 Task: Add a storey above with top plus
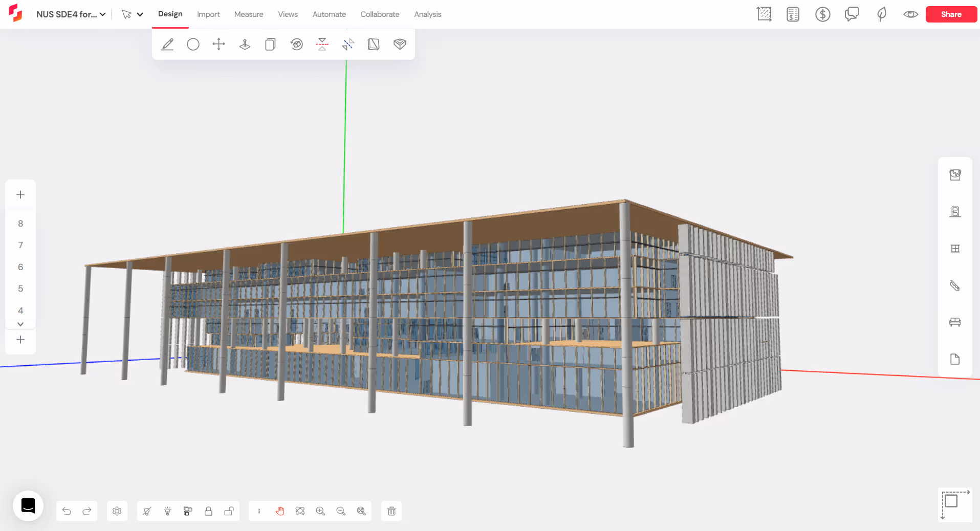20,195
